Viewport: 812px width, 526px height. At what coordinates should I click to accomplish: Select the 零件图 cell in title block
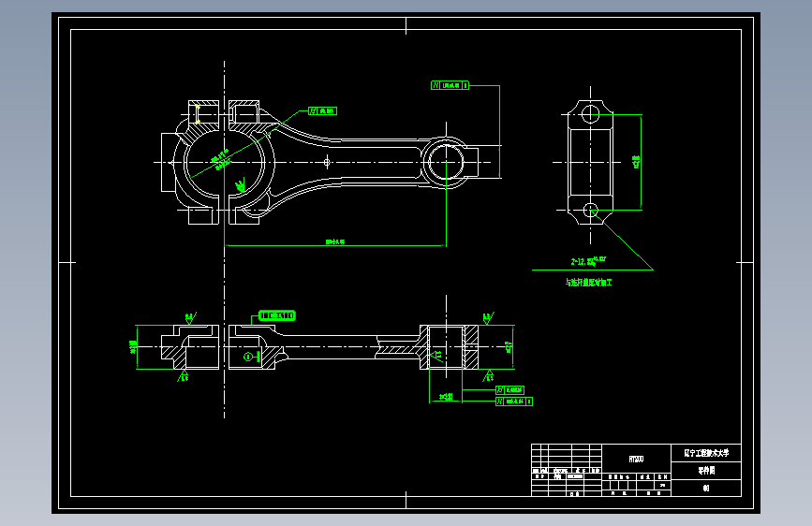[x=706, y=471]
